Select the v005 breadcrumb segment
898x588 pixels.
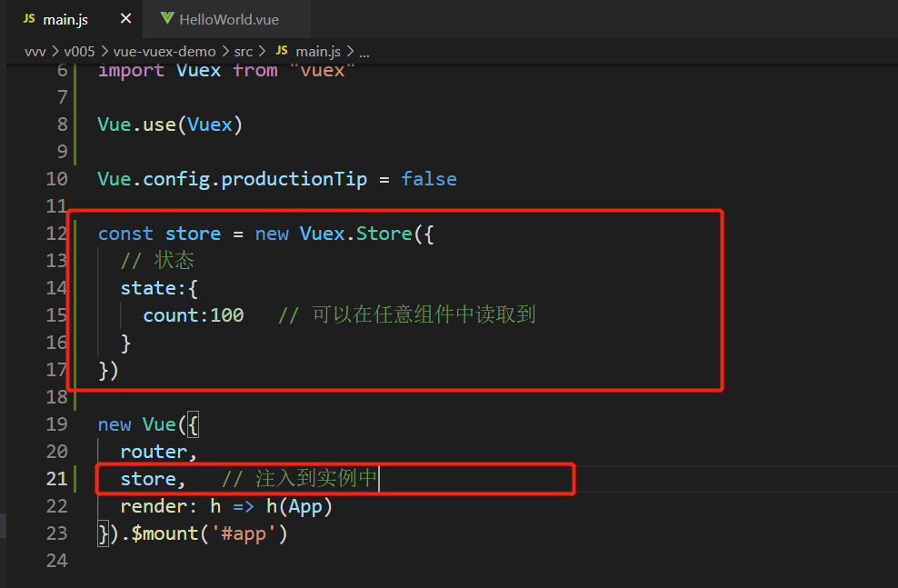click(79, 52)
